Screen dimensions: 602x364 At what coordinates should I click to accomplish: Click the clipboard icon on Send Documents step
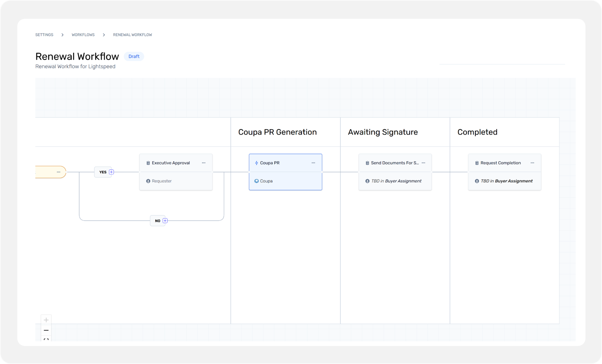367,163
